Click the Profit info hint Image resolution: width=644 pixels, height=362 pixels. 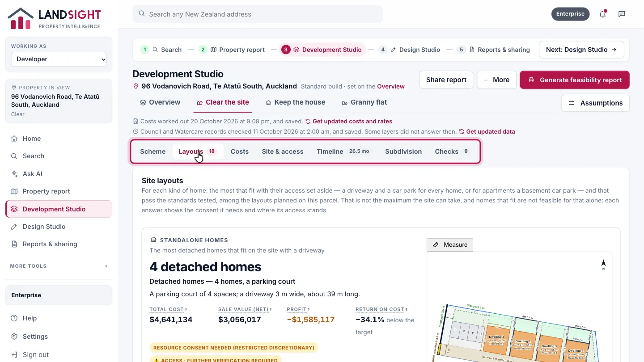309,310
